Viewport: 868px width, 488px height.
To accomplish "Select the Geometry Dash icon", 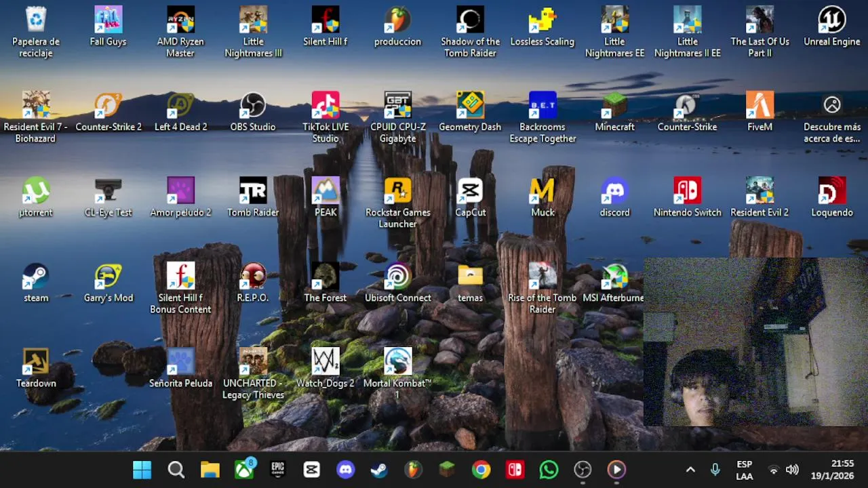I will (x=470, y=112).
